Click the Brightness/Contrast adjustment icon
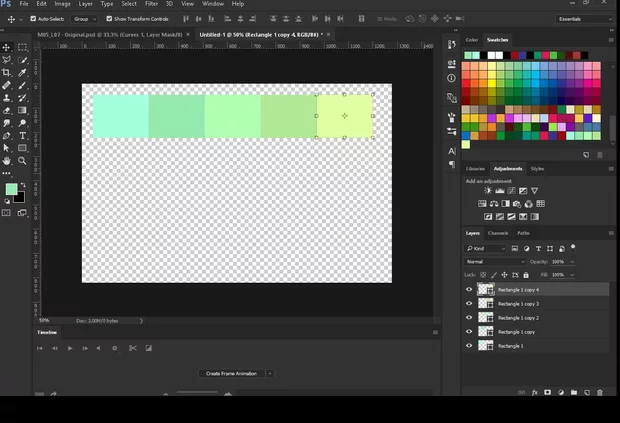The image size is (620, 423). [488, 191]
